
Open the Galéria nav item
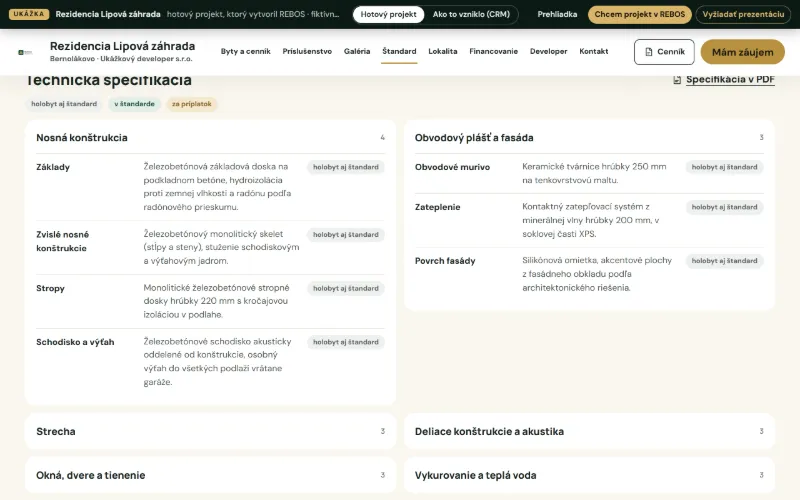tap(357, 52)
